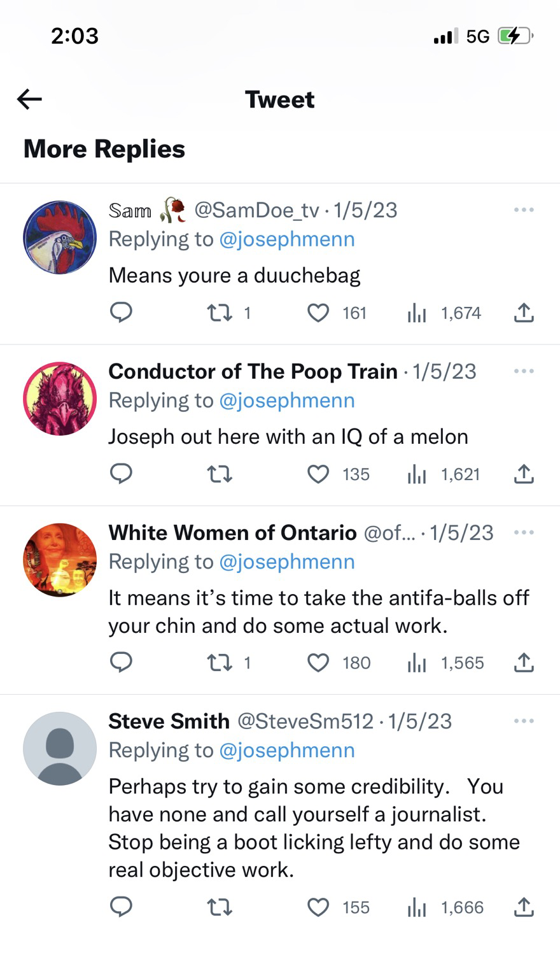
Task: Retweet Sam's duuchebag reply
Action: [x=220, y=313]
